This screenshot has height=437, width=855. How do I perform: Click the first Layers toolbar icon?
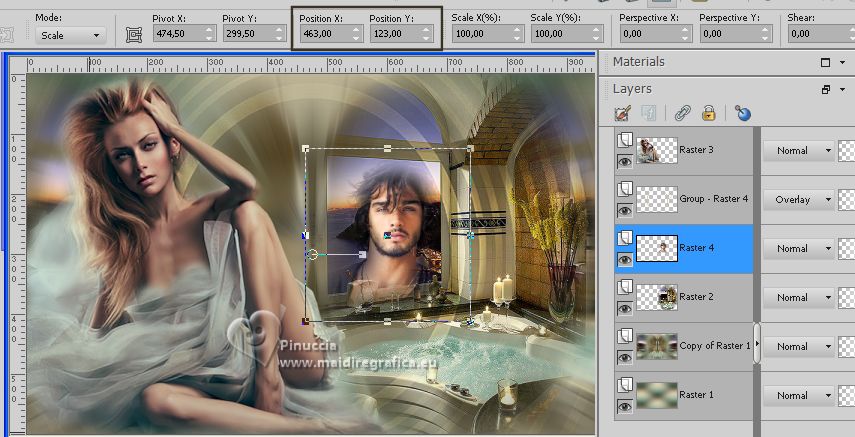point(624,113)
